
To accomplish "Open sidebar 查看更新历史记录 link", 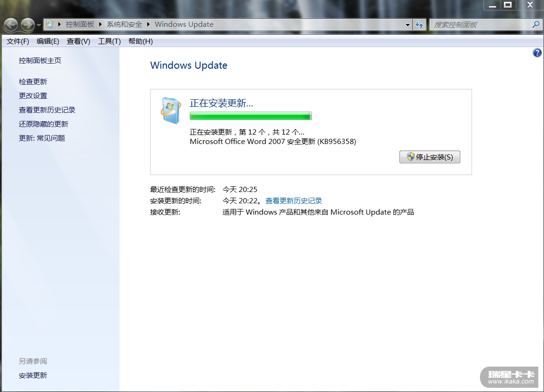I will [47, 110].
